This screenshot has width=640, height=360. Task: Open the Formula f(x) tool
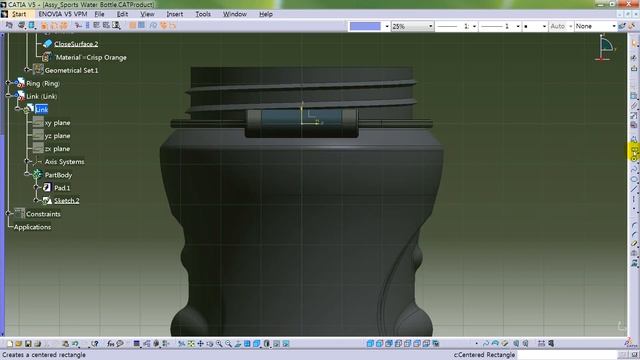(111, 344)
